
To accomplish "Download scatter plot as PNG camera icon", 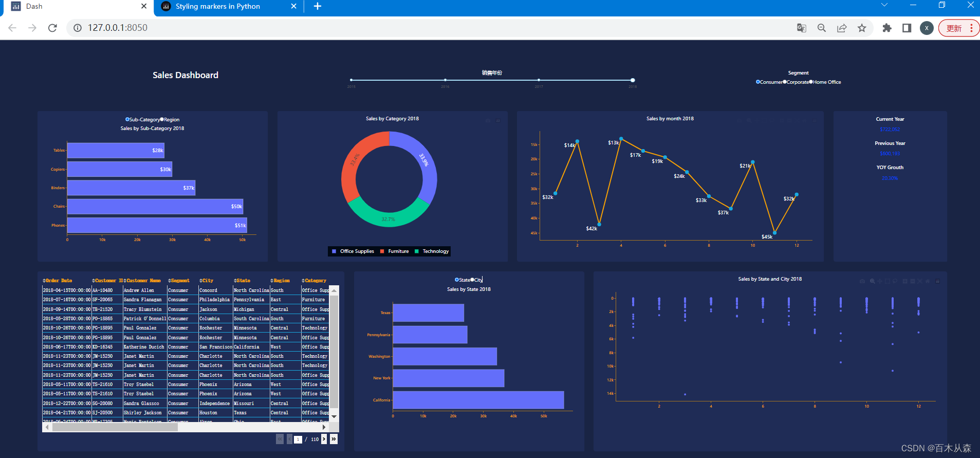I will [862, 281].
